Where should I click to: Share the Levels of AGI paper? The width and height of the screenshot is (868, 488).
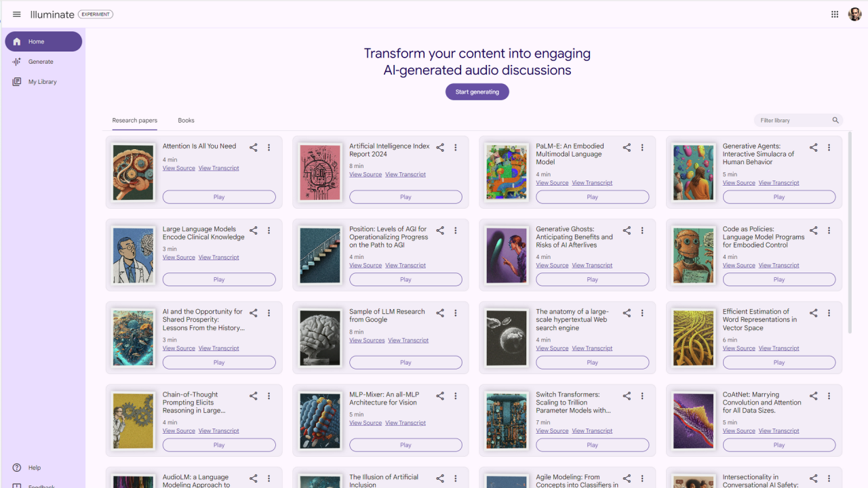[x=440, y=230]
